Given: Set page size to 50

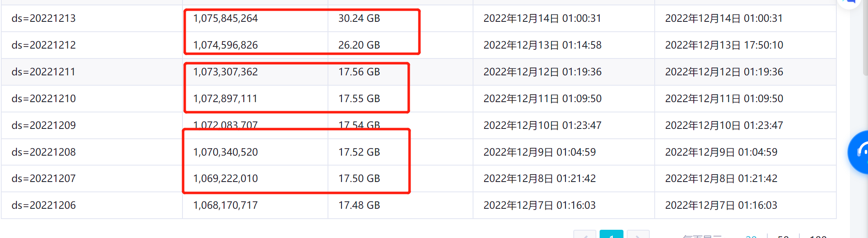Looking at the screenshot, I should (783, 236).
